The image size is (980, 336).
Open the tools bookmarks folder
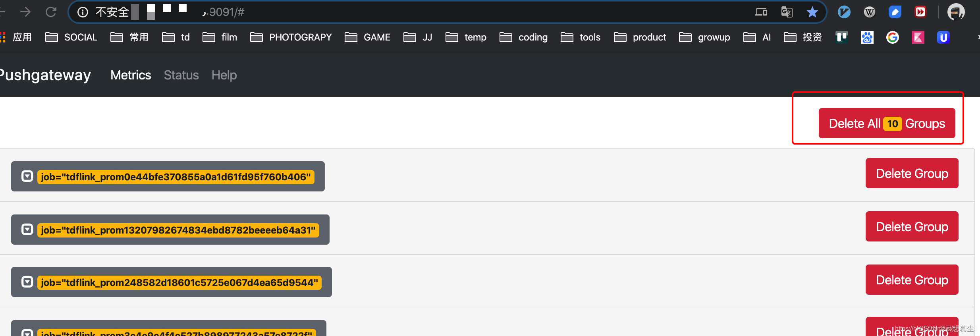click(581, 37)
